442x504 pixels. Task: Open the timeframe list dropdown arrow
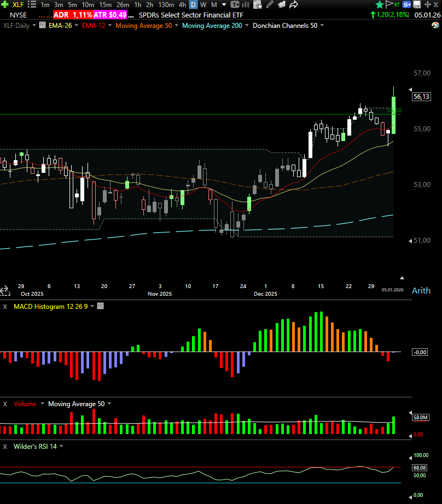click(224, 5)
